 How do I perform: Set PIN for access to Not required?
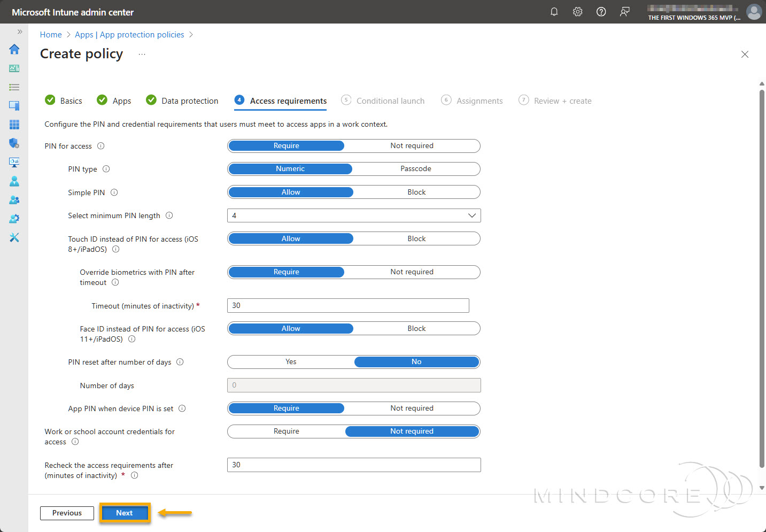tap(412, 146)
